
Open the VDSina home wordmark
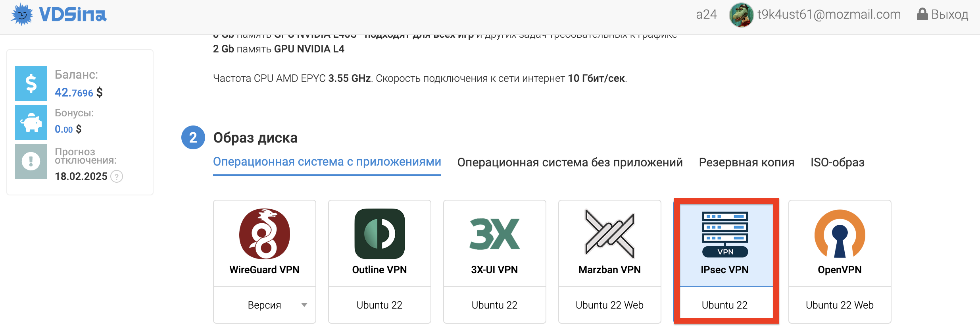pos(73,15)
